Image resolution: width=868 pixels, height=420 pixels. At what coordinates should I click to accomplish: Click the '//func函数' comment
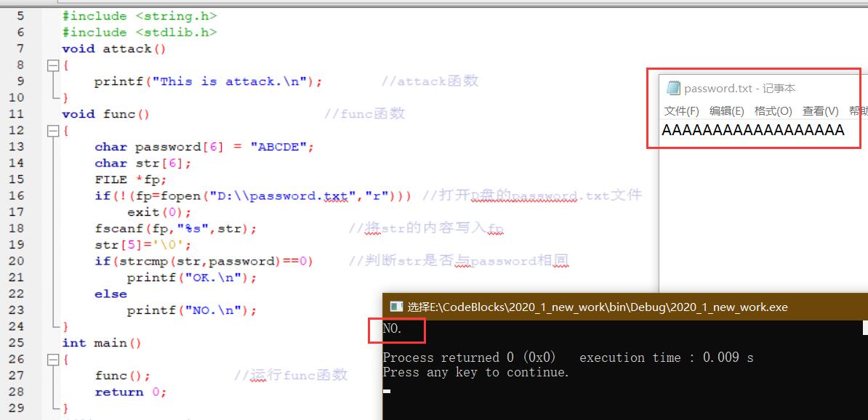pyautogui.click(x=365, y=114)
